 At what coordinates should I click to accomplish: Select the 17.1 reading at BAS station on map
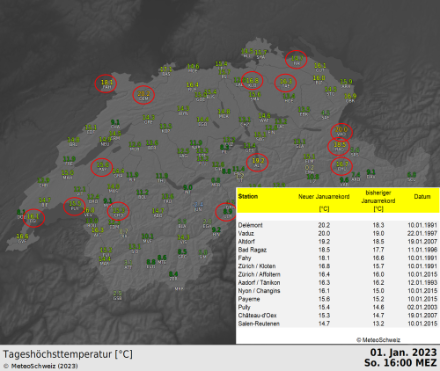[166, 69]
